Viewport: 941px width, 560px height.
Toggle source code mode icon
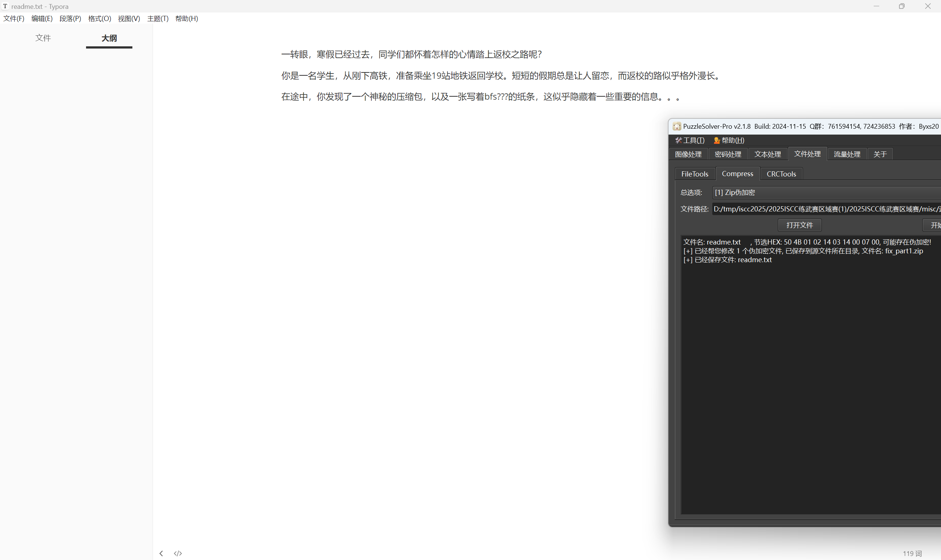pos(178,553)
